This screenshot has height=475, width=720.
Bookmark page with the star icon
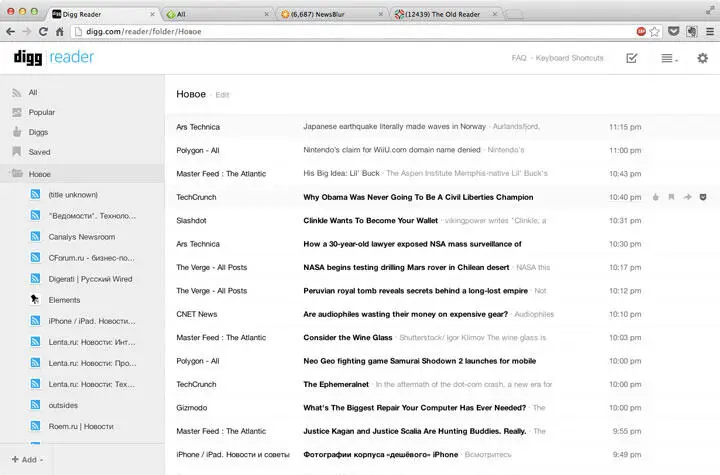pos(654,32)
